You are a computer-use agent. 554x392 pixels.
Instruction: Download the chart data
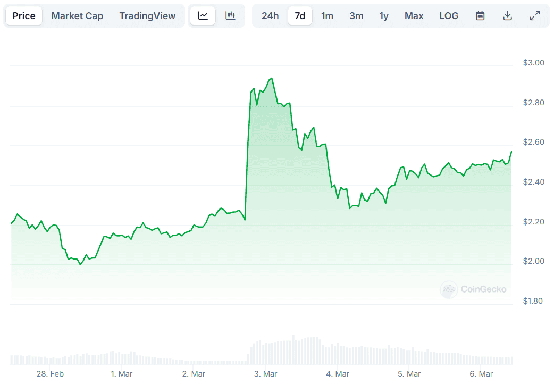508,16
